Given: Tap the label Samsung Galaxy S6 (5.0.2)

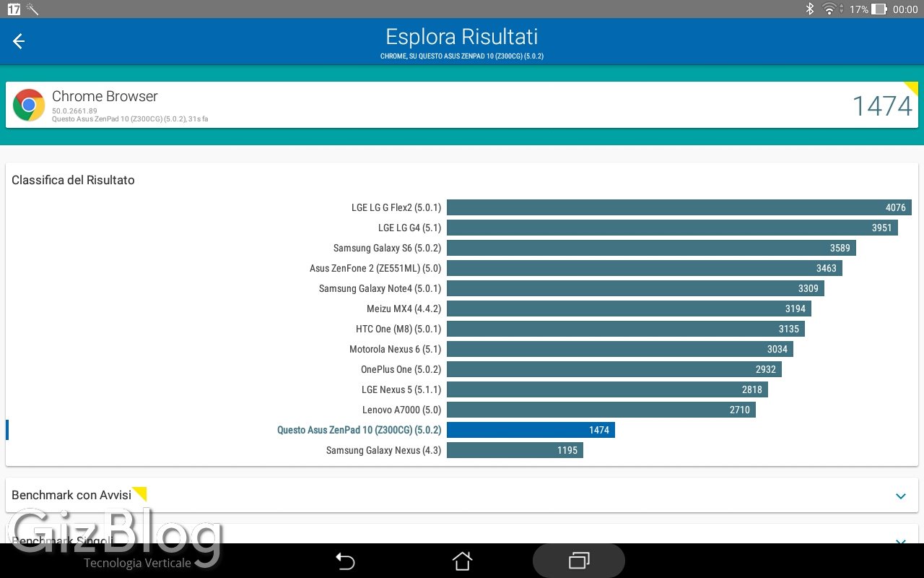Looking at the screenshot, I should 387,248.
